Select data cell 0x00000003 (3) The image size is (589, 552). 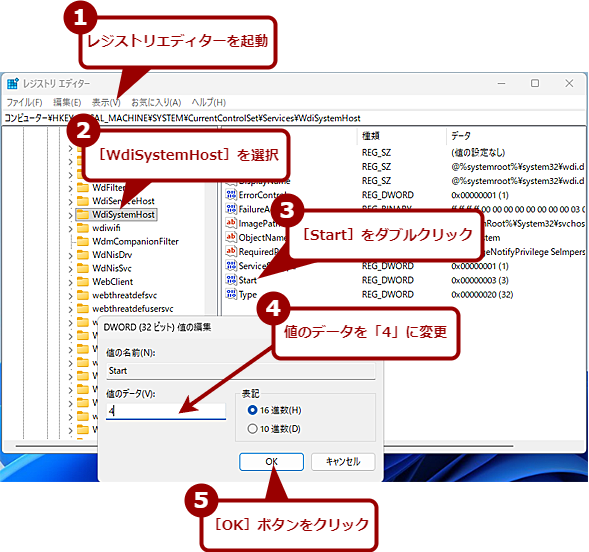(480, 280)
